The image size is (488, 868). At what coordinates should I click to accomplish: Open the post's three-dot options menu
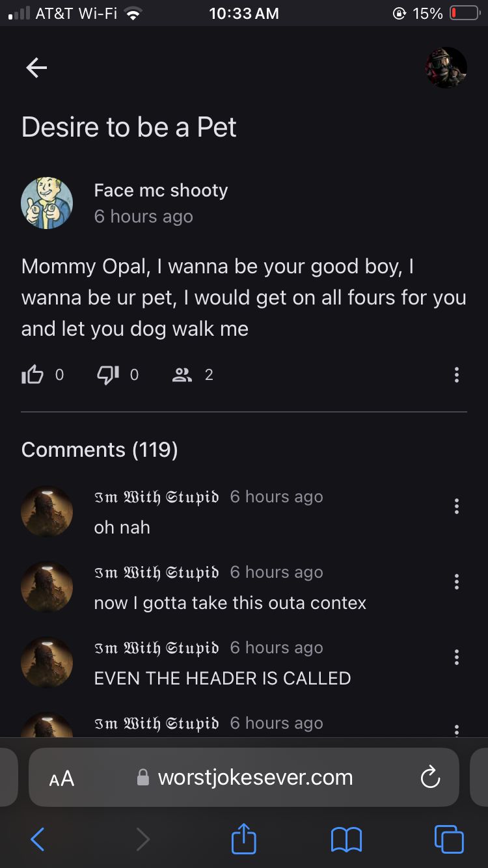[457, 375]
